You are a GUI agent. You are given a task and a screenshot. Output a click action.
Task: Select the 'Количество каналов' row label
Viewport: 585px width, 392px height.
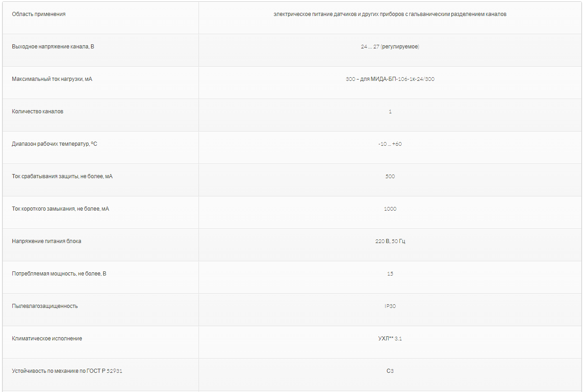pos(38,111)
